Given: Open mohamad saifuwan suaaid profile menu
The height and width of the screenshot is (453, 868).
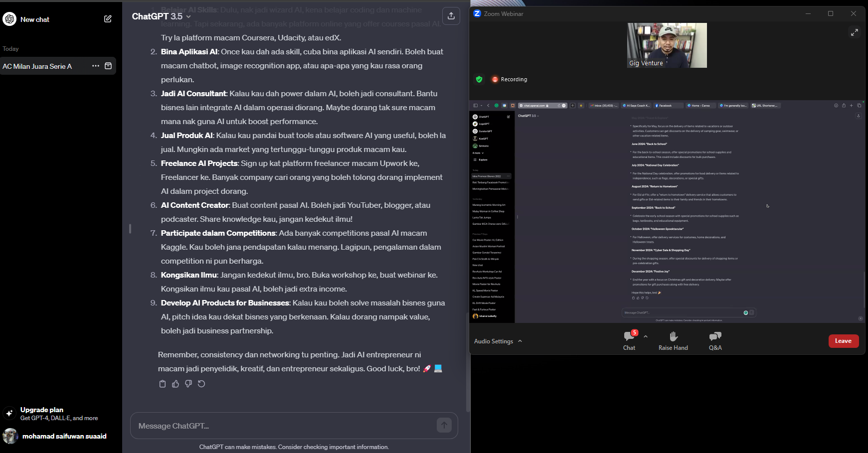Looking at the screenshot, I should [x=58, y=436].
